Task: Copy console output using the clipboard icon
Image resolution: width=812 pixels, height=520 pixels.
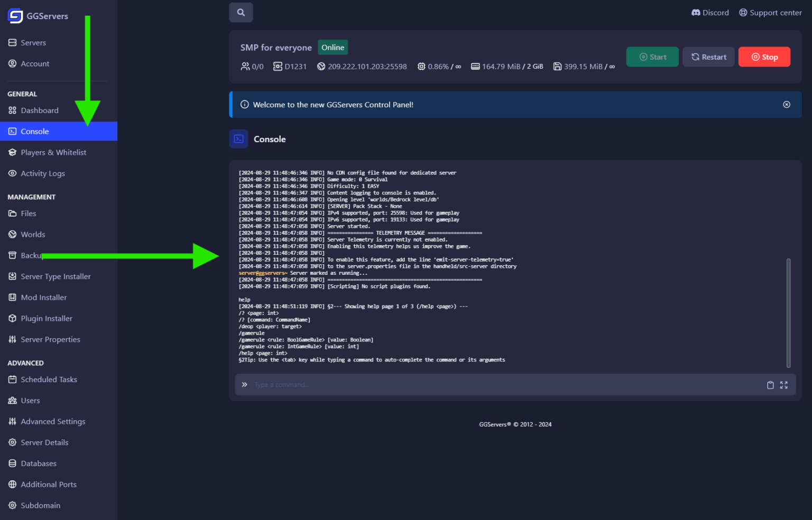Action: coord(770,385)
